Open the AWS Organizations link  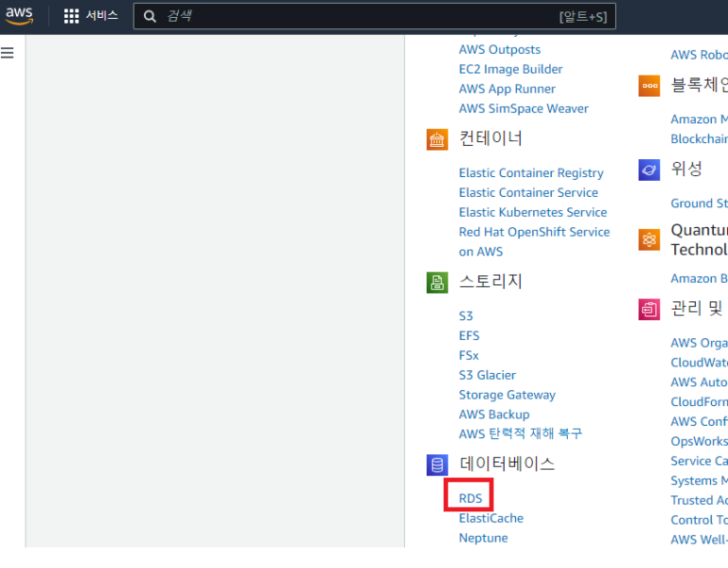pos(699,343)
